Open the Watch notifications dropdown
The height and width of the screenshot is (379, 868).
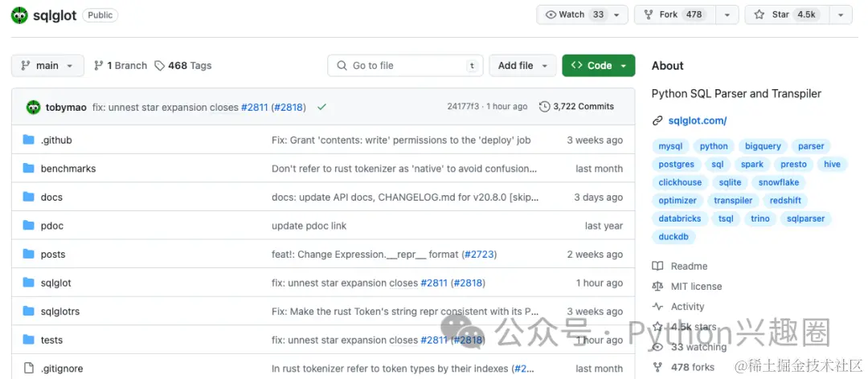pyautogui.click(x=583, y=15)
